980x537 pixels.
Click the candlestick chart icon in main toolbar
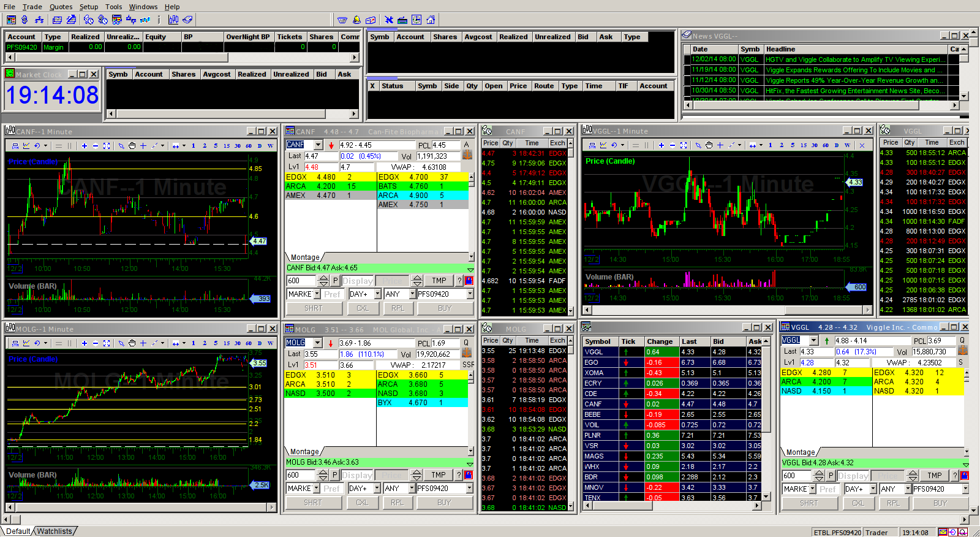coord(173,20)
